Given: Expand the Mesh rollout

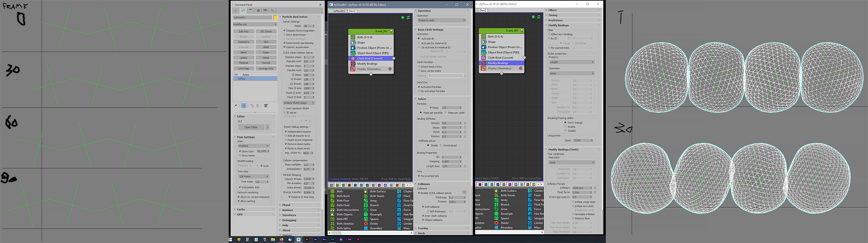Looking at the screenshot, I should (442, 233).
